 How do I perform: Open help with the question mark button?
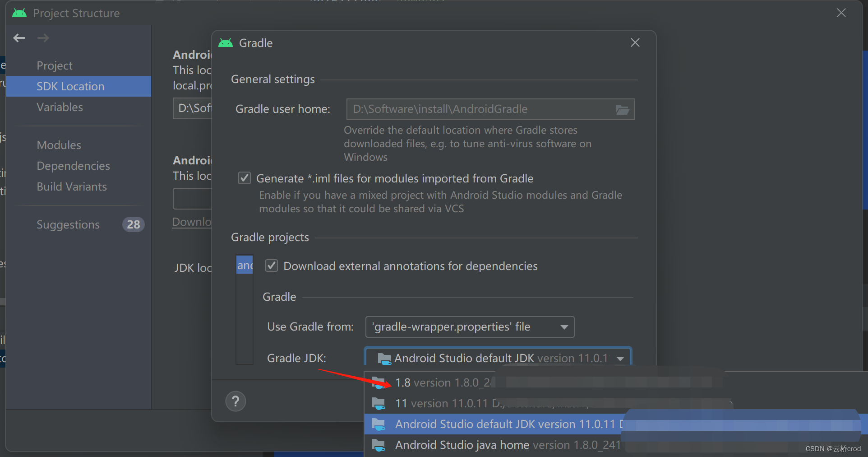(x=235, y=401)
